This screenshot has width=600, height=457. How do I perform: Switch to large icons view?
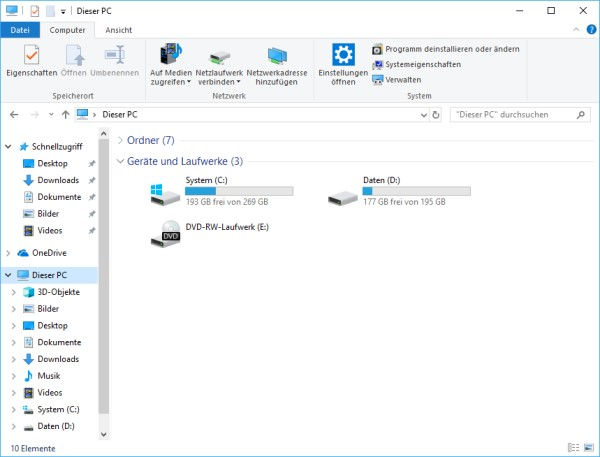coord(589,447)
